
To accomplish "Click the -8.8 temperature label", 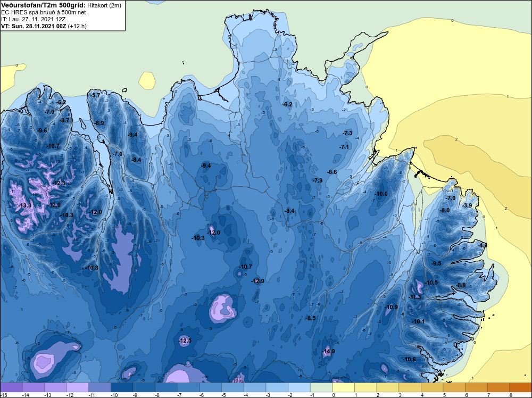I will tap(461, 285).
